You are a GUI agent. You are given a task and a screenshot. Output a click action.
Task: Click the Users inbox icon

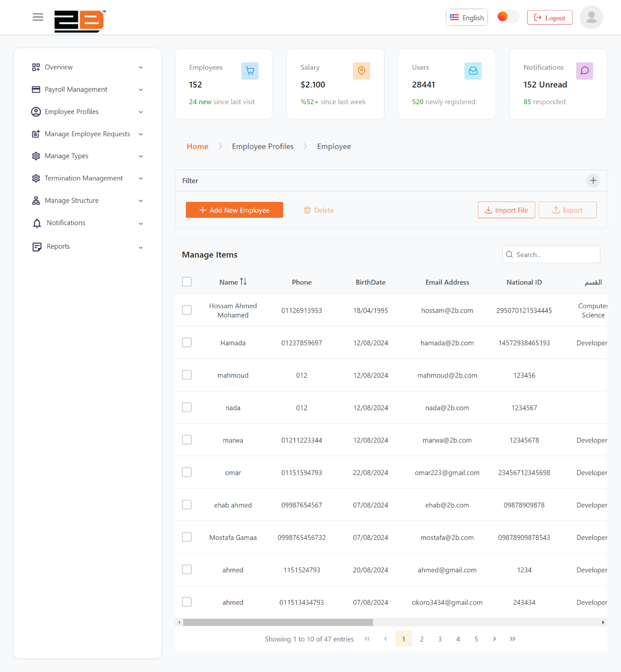click(473, 71)
